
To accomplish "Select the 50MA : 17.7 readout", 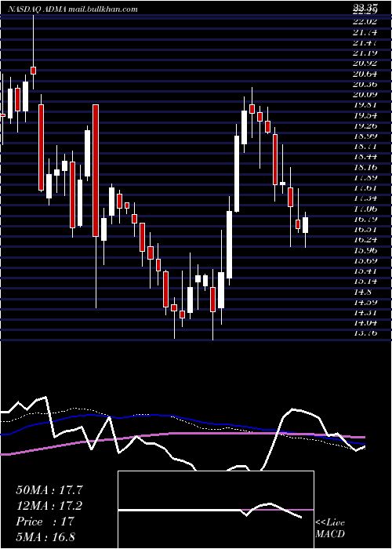I will [49, 490].
